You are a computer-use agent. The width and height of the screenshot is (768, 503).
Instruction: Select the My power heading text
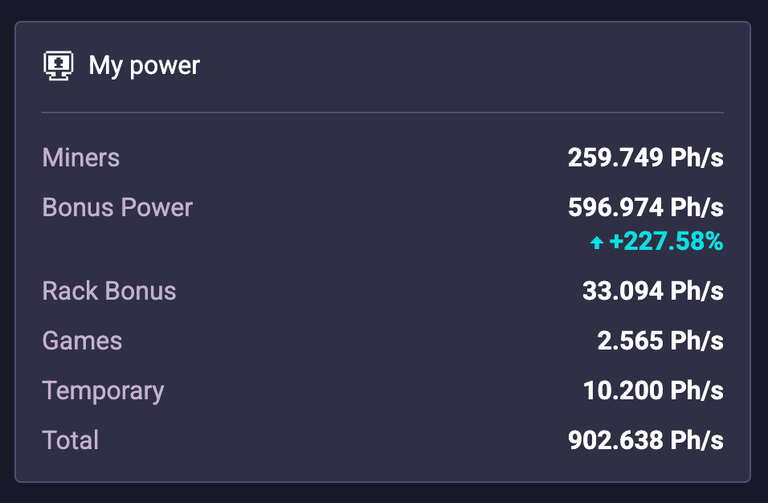[144, 66]
